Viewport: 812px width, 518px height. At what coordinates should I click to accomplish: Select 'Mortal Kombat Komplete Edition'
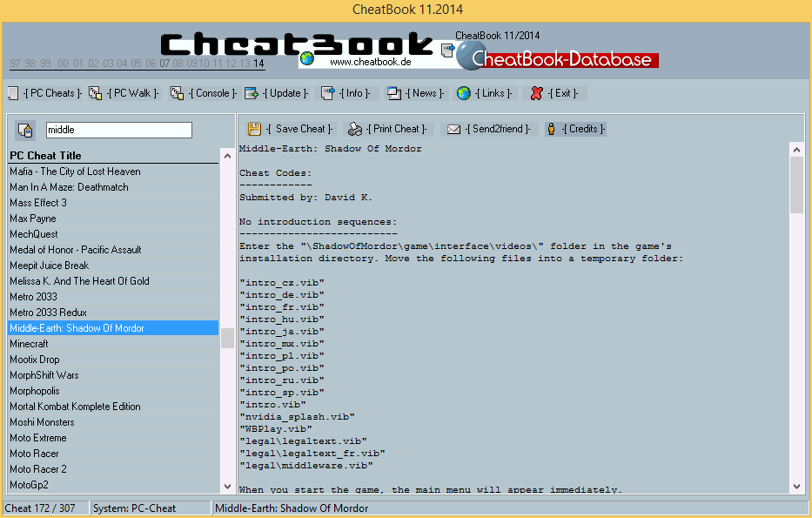click(x=113, y=407)
